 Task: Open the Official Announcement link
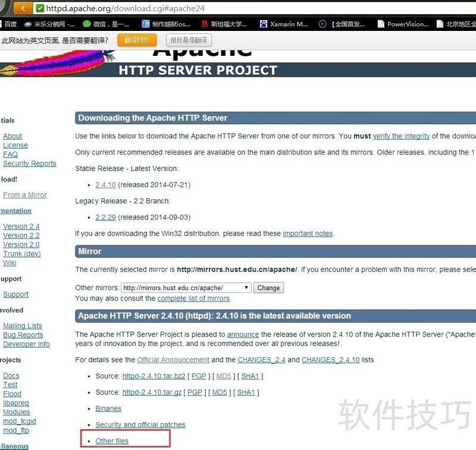(x=173, y=360)
